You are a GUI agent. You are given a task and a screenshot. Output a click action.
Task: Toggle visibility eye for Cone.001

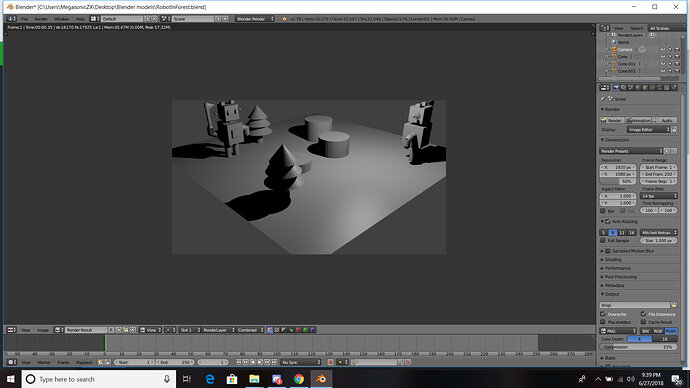pyautogui.click(x=663, y=64)
